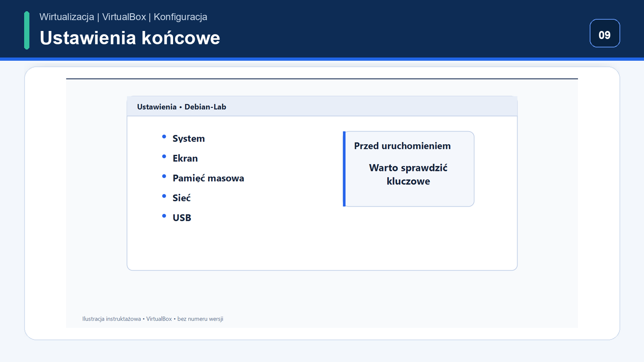This screenshot has height=362, width=644.
Task: Select the System settings category
Action: (x=188, y=139)
